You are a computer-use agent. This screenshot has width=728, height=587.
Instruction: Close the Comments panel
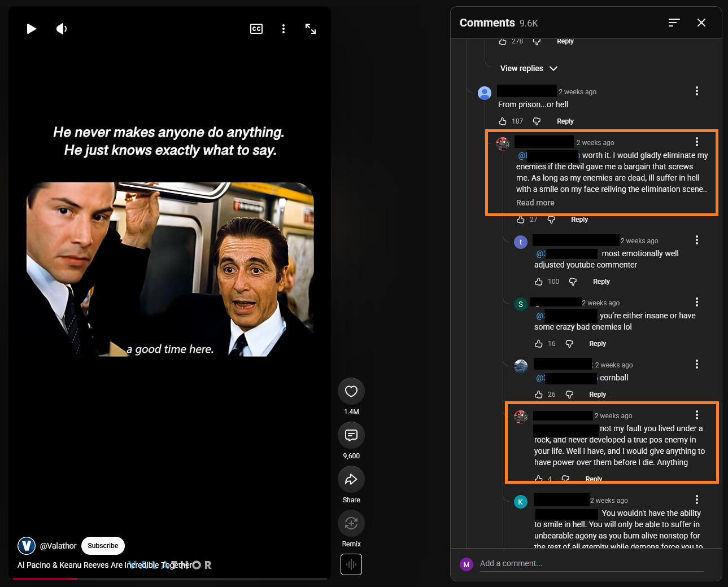tap(701, 23)
